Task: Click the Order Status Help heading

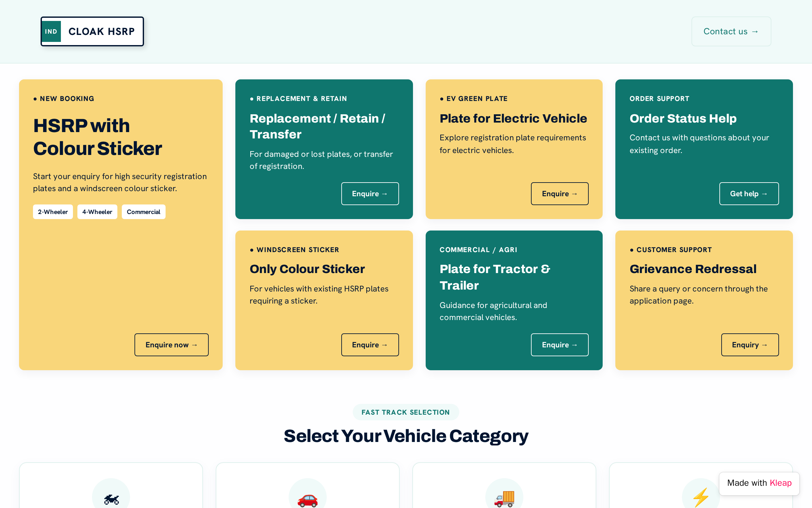Action: (683, 118)
